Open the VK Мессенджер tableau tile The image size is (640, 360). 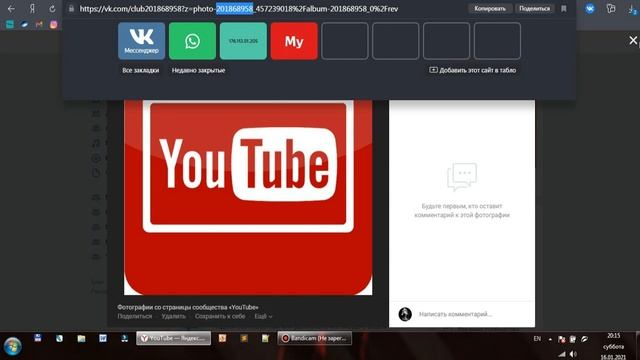142,41
